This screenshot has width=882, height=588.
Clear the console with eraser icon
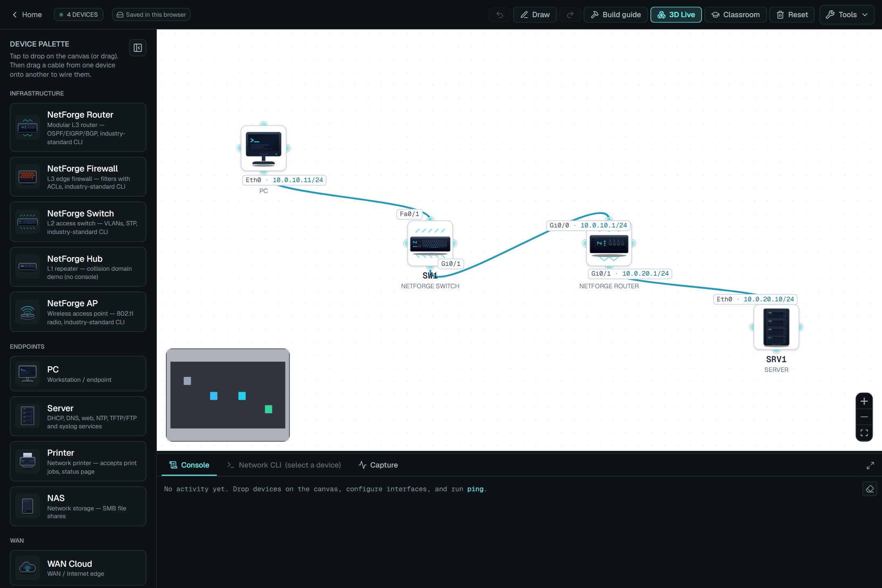pyautogui.click(x=870, y=489)
